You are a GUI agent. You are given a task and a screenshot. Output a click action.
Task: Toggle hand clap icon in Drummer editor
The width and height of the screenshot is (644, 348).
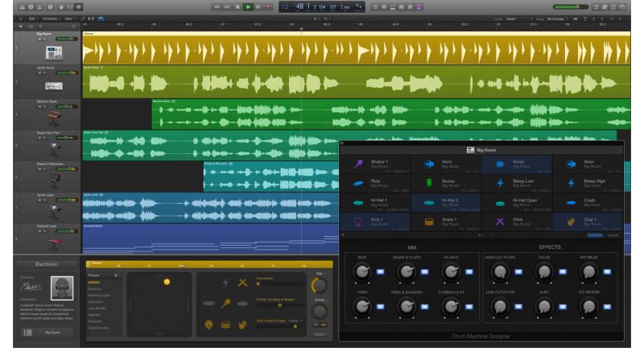(x=243, y=325)
